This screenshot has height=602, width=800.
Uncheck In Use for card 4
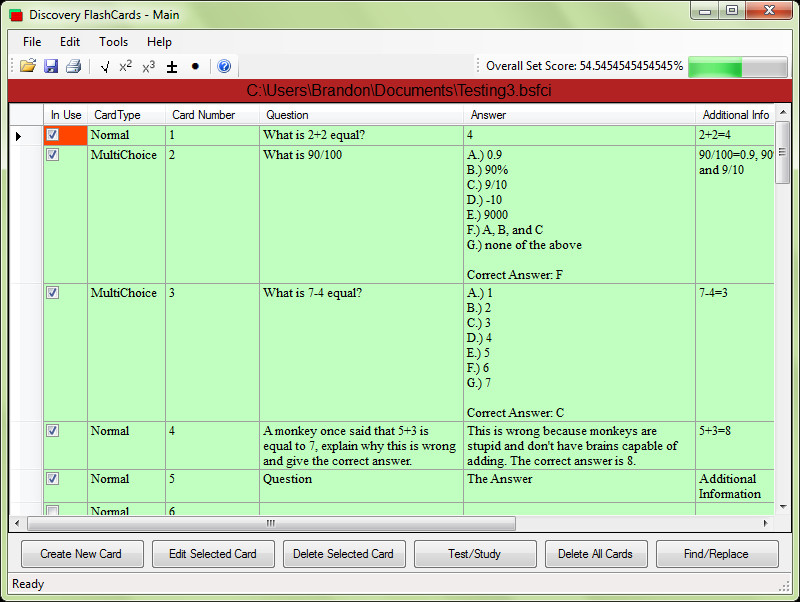point(53,431)
